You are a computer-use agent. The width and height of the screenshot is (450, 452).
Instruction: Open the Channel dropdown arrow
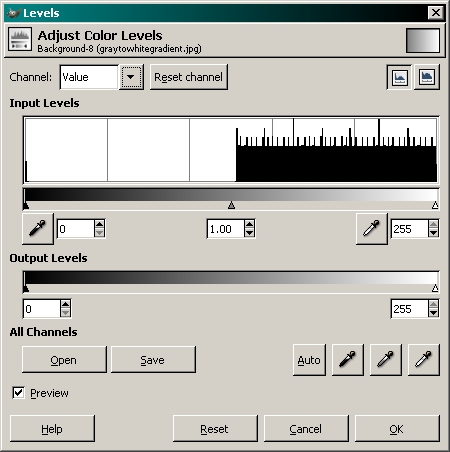click(131, 77)
